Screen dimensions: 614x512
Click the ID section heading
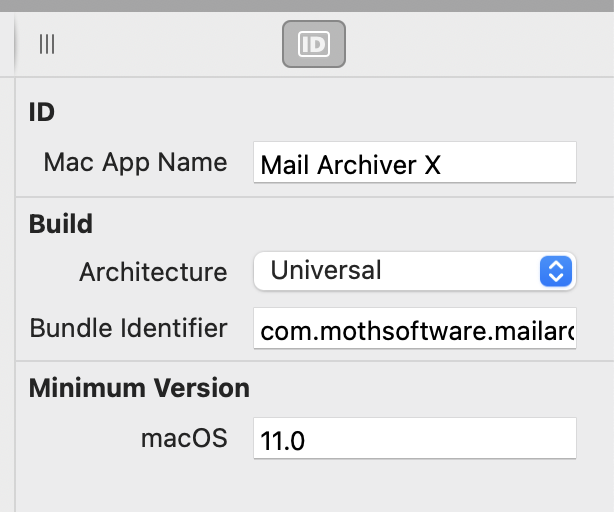42,112
